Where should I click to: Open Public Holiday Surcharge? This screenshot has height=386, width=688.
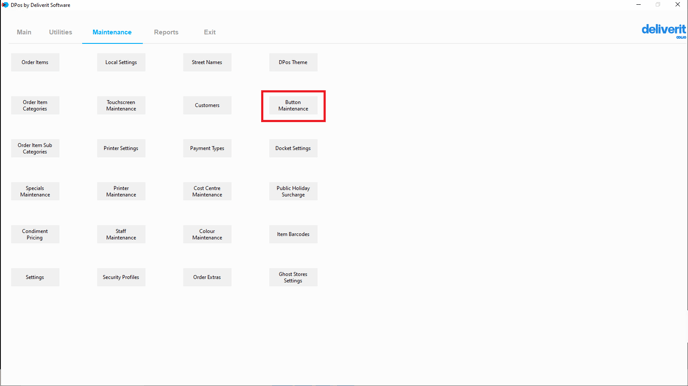(x=293, y=191)
